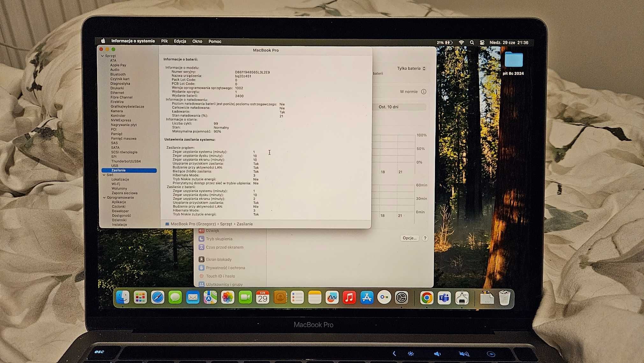This screenshot has height=363, width=644.
Task: Collapse the Sieć tree section
Action: (x=104, y=175)
